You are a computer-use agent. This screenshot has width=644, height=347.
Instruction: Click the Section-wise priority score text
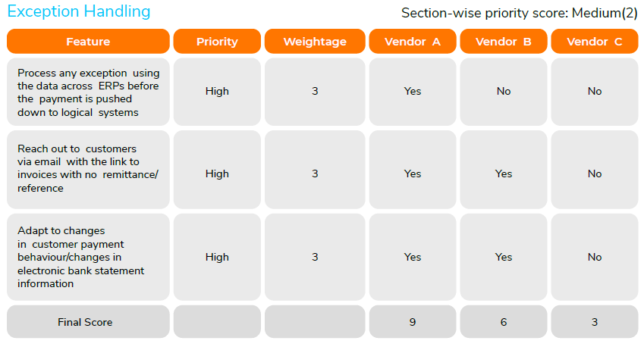[x=520, y=13]
